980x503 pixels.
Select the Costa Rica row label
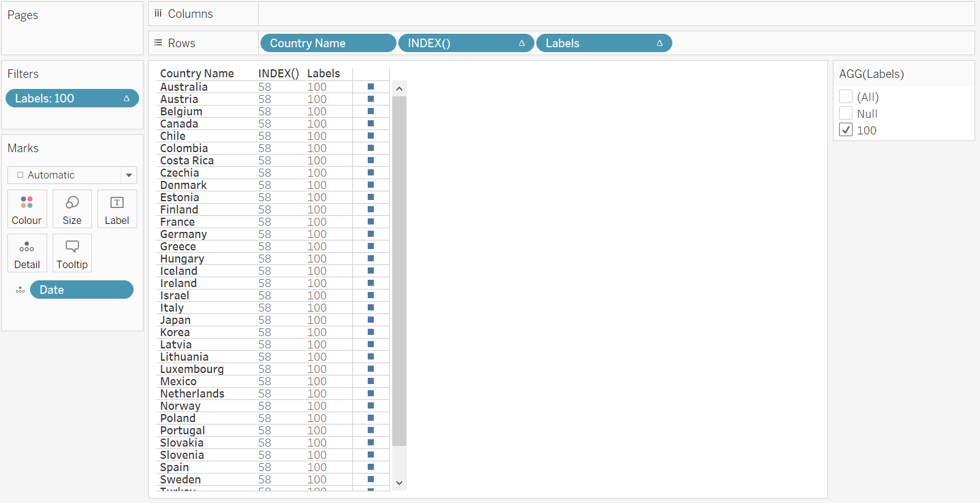[187, 160]
